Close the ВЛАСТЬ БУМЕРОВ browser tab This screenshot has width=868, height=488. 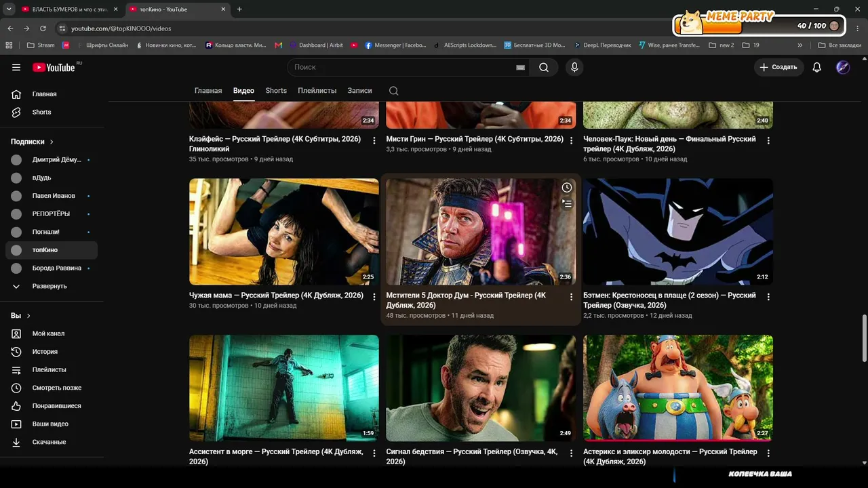[115, 9]
